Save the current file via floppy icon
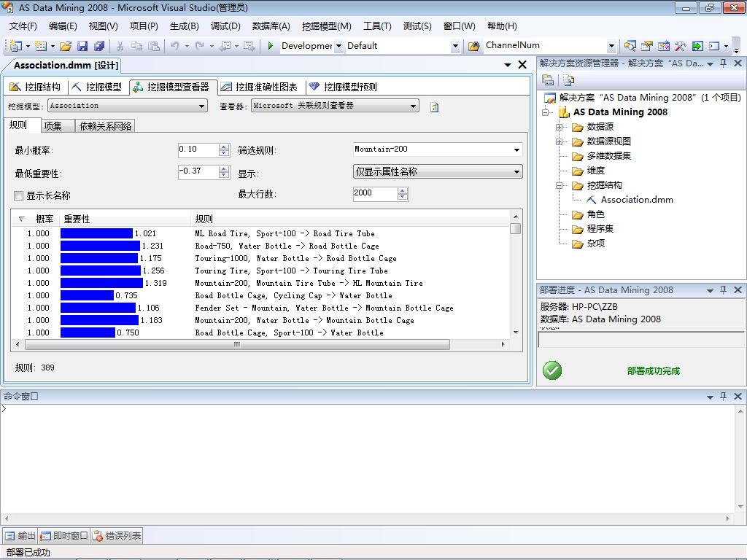The image size is (747, 560). click(82, 46)
